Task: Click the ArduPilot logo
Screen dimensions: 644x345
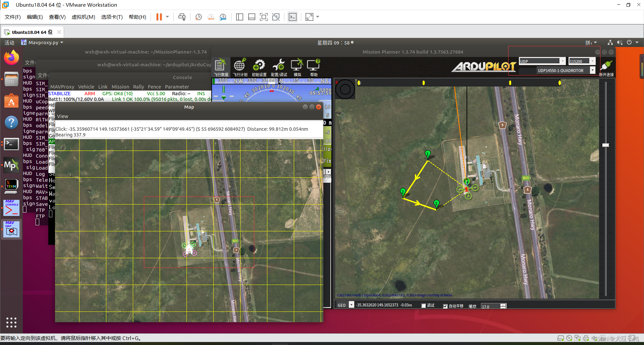Action: coord(484,67)
